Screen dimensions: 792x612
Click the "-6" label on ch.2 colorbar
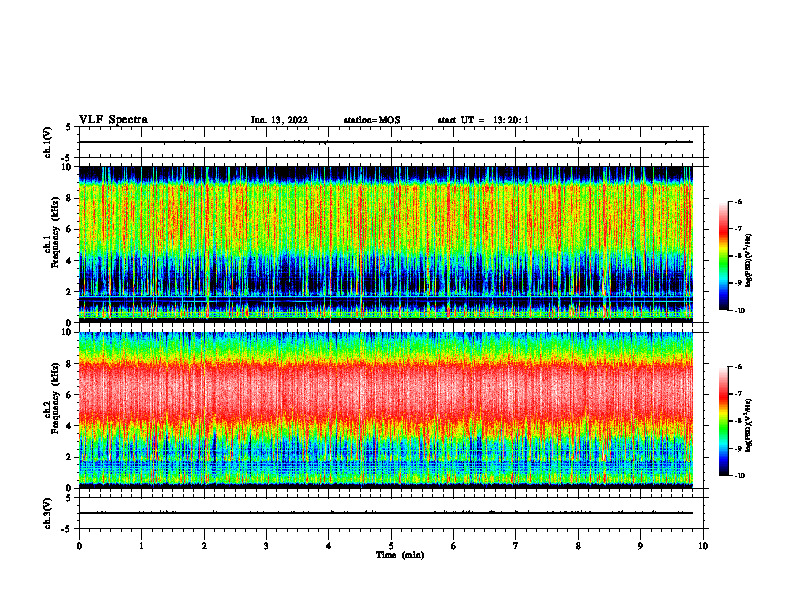pos(738,367)
